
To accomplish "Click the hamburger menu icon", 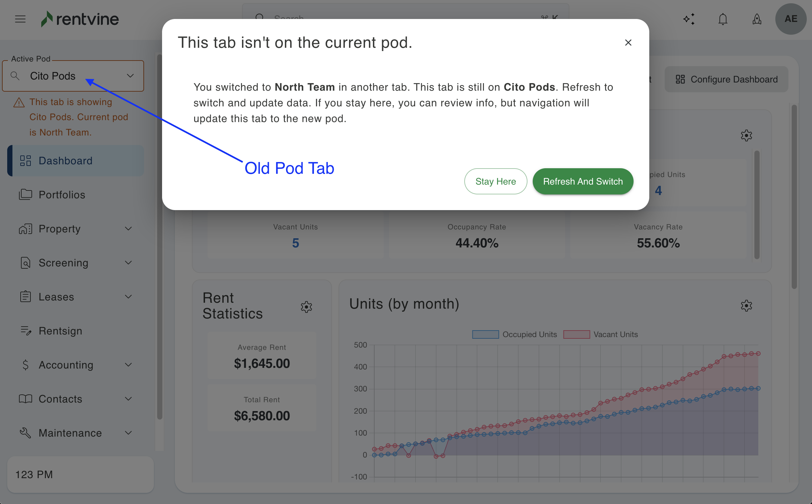I will click(20, 19).
